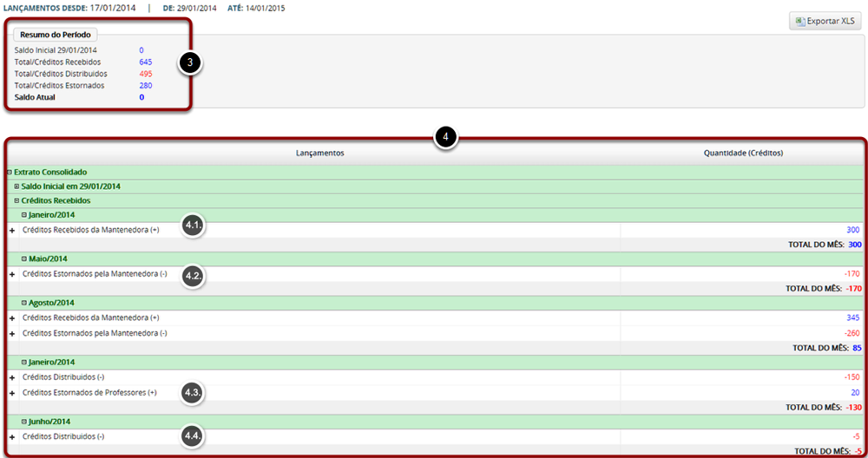Image resolution: width=868 pixels, height=458 pixels.
Task: Click plus icon beside the -150 Créditos Distribuídos row
Action: tap(12, 377)
